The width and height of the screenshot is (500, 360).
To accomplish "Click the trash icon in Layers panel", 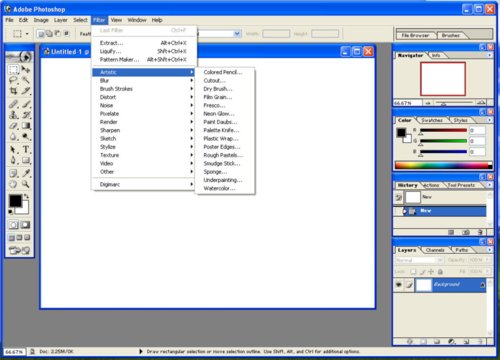I will [x=480, y=341].
